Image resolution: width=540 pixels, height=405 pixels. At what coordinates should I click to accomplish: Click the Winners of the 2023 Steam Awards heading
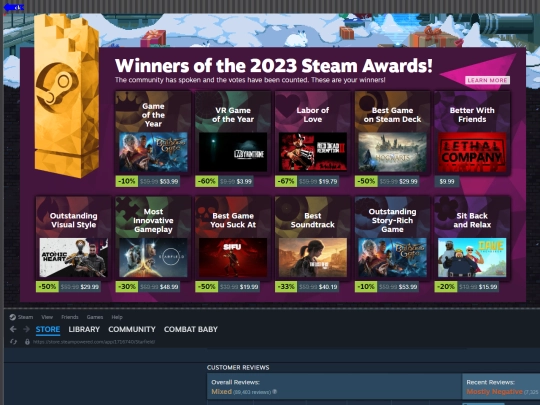tap(274, 65)
